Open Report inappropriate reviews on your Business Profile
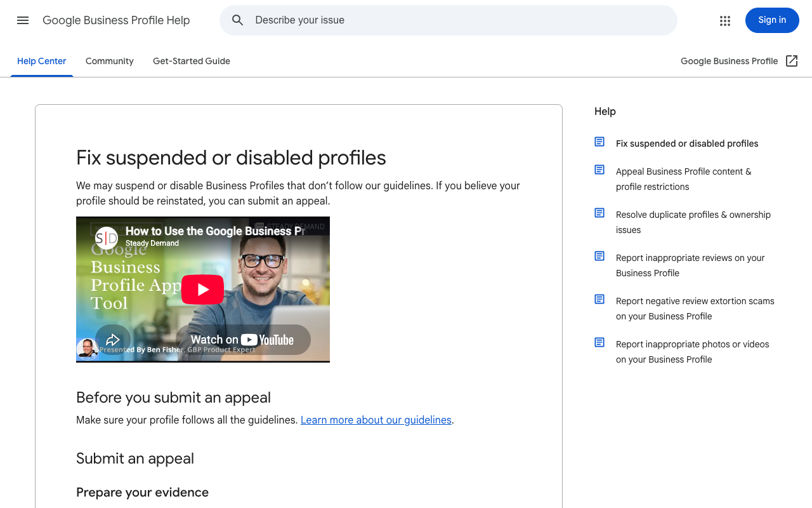The height and width of the screenshot is (508, 812). (x=690, y=265)
